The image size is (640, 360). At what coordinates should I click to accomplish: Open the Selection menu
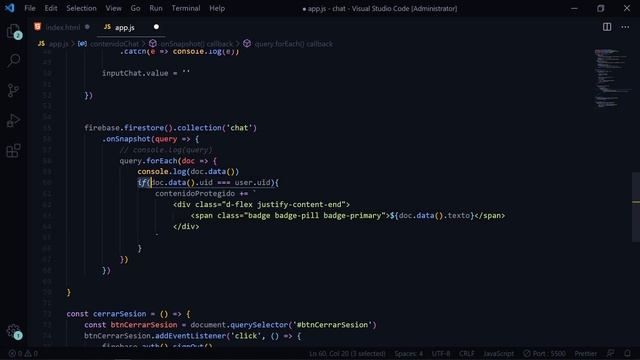click(81, 8)
